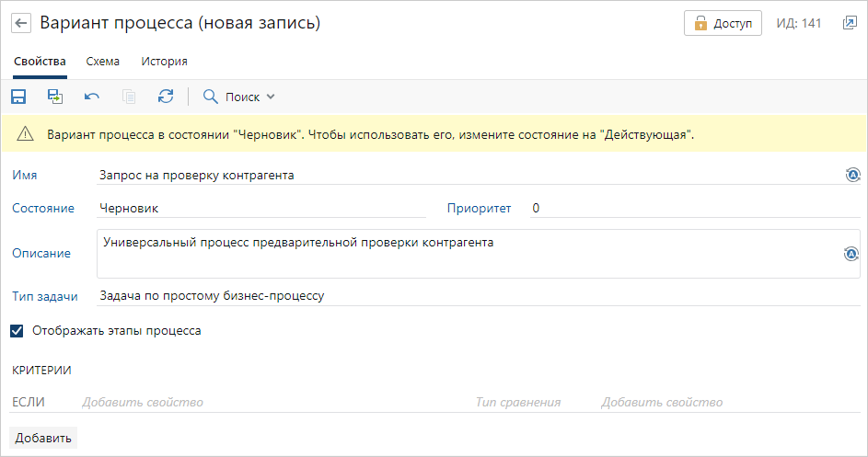This screenshot has width=868, height=457.
Task: Click the save and close icon
Action: (x=55, y=97)
